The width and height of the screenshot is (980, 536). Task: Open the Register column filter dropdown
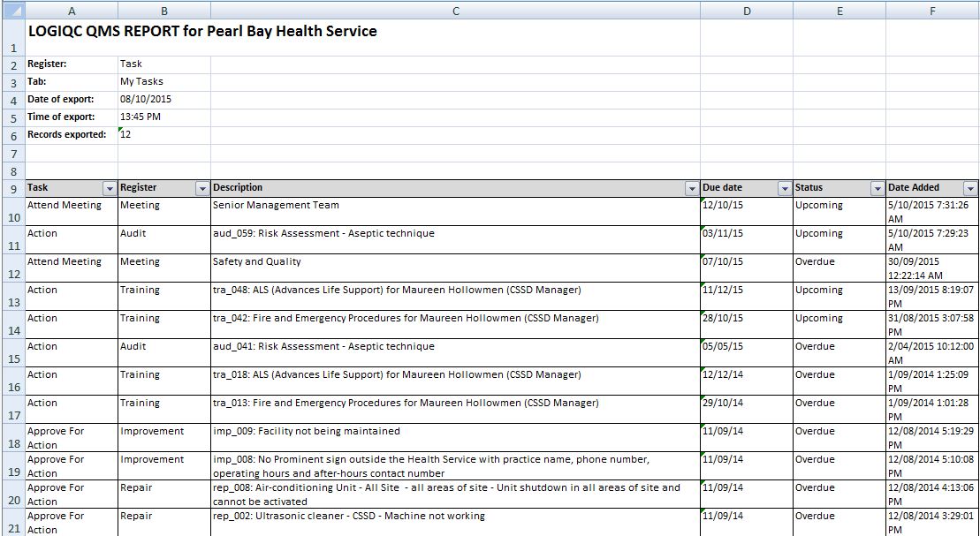pos(202,188)
